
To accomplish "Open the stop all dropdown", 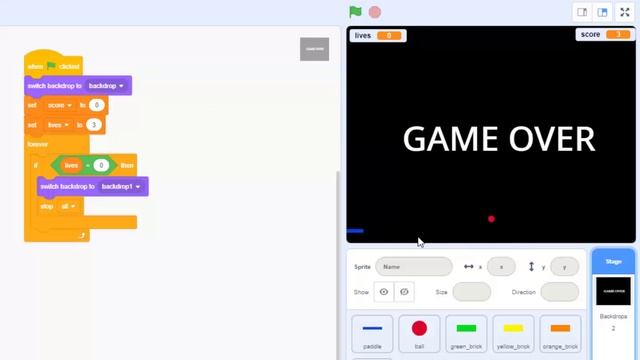I will [x=68, y=206].
